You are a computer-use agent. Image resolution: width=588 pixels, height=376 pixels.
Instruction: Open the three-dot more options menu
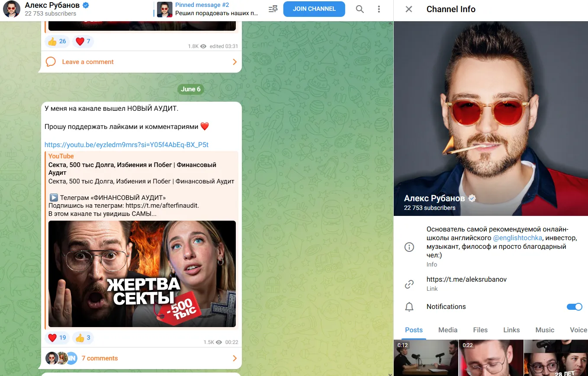pos(379,9)
